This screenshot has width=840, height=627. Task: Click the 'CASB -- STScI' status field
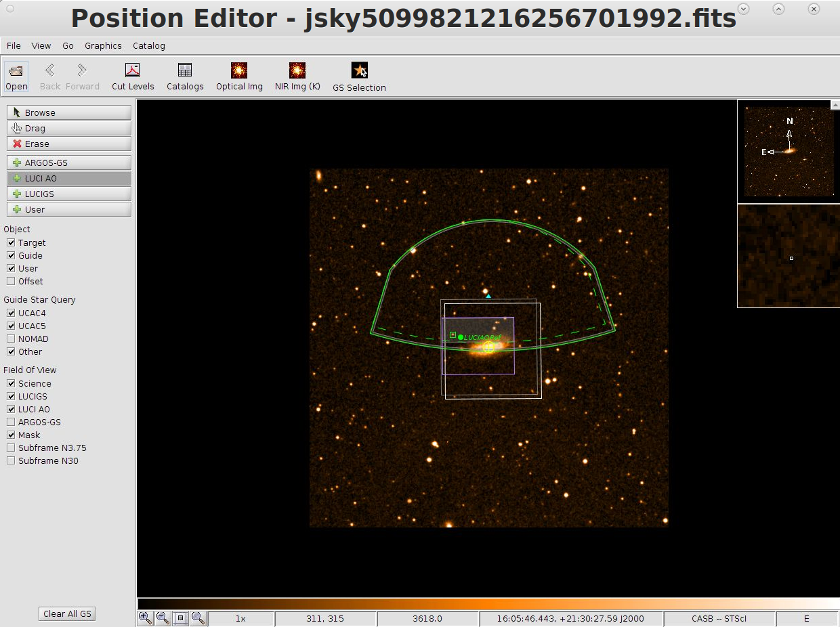pos(719,618)
